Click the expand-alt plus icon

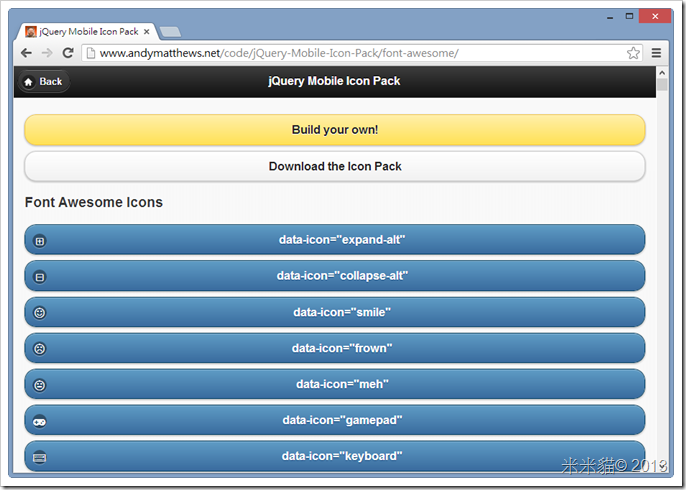point(40,241)
